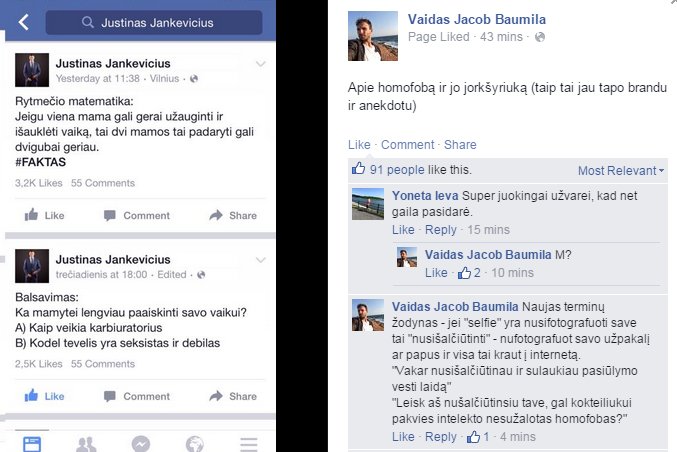Screen dimensions: 677x452
Task: Open the #FAKTAS hashtag
Action: 41,162
